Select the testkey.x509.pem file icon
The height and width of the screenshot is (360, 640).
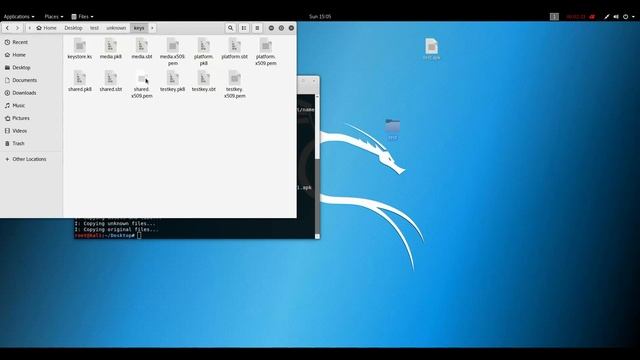click(235, 78)
